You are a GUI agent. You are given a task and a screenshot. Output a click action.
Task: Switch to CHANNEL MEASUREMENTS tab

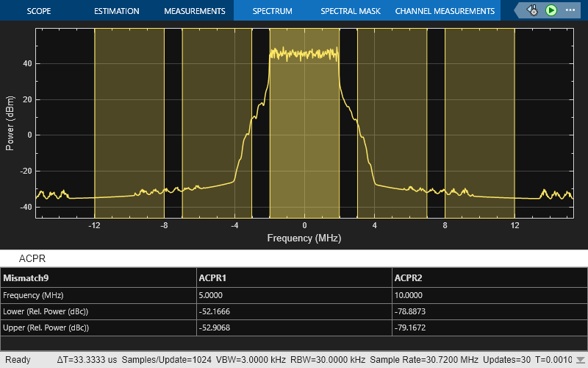[445, 11]
